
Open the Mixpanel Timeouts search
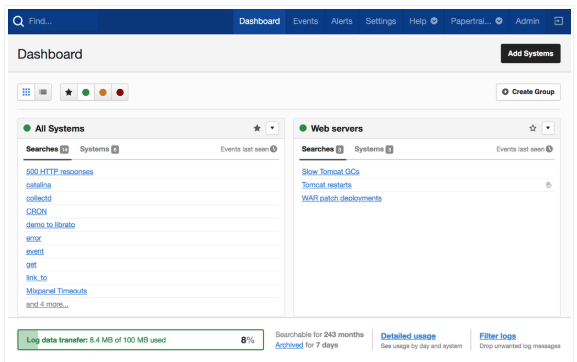click(57, 291)
